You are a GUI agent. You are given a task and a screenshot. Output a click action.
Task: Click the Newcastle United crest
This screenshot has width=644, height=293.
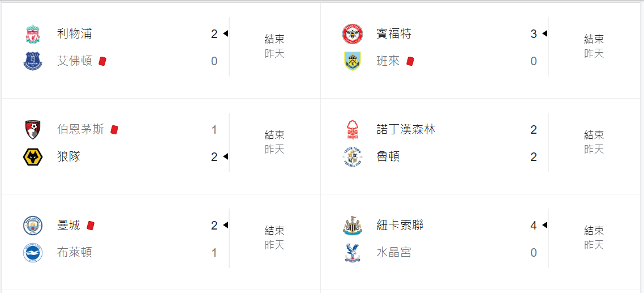click(x=353, y=226)
